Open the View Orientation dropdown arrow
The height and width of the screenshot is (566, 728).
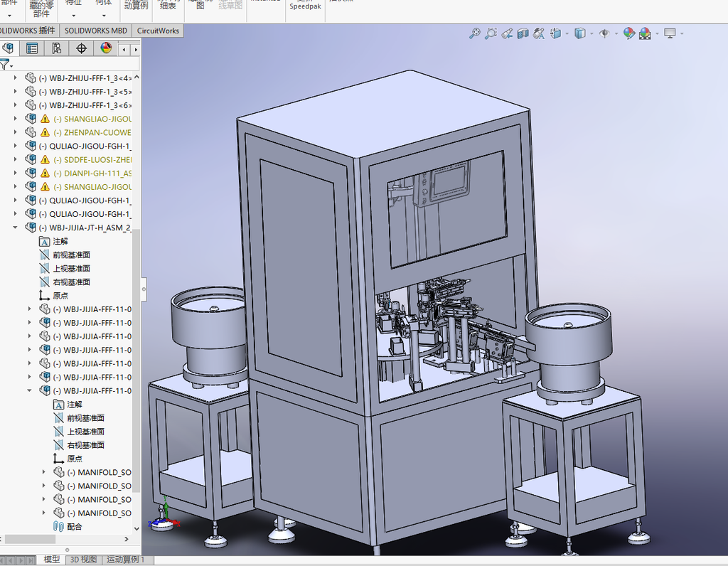[x=567, y=33]
